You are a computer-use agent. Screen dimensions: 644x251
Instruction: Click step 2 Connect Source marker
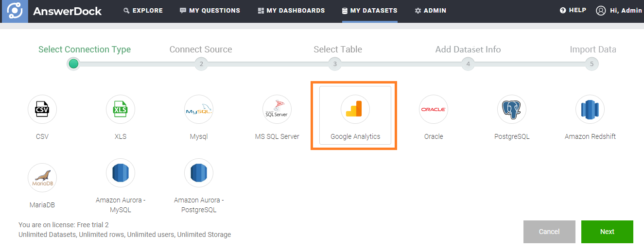[201, 64]
